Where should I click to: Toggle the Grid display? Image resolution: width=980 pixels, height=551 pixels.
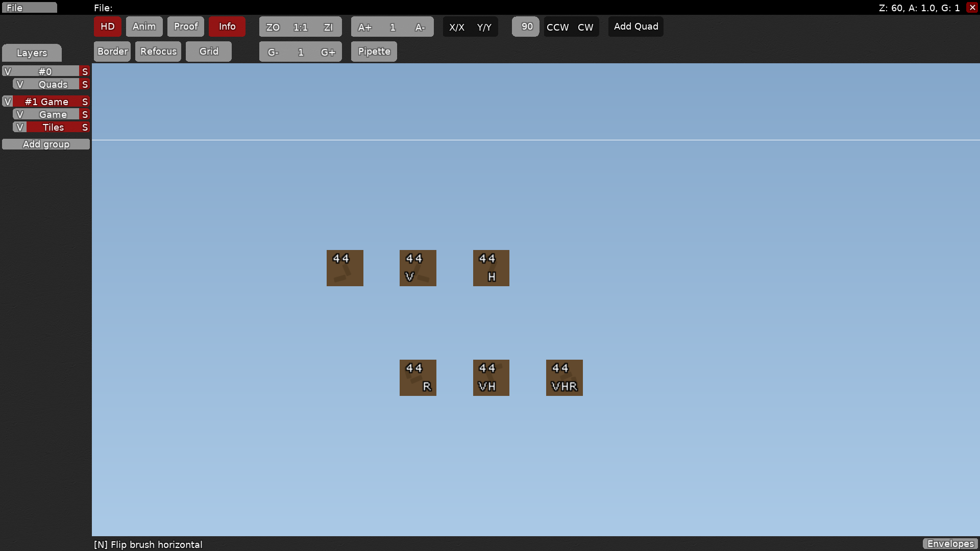click(209, 52)
